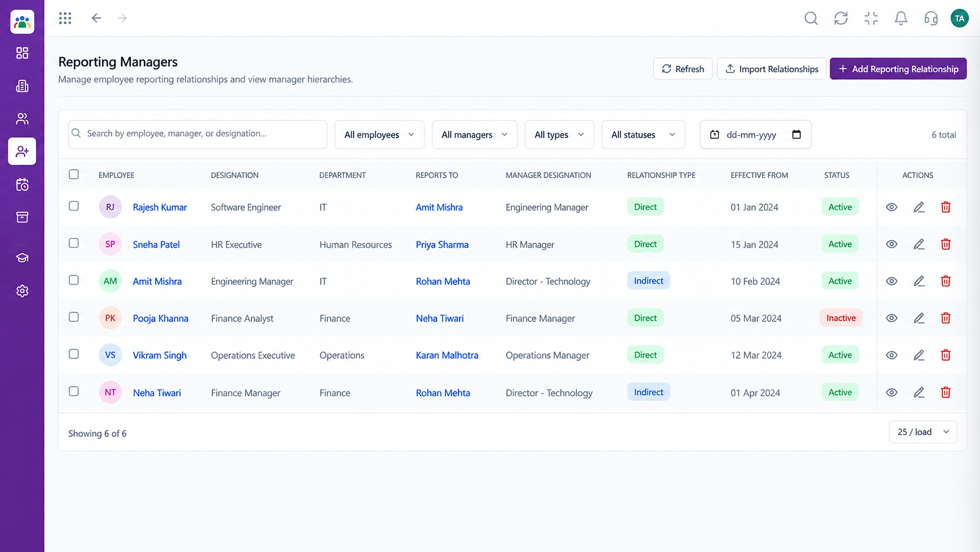Edit Vikram Singh's relationship with pencil icon

click(919, 355)
